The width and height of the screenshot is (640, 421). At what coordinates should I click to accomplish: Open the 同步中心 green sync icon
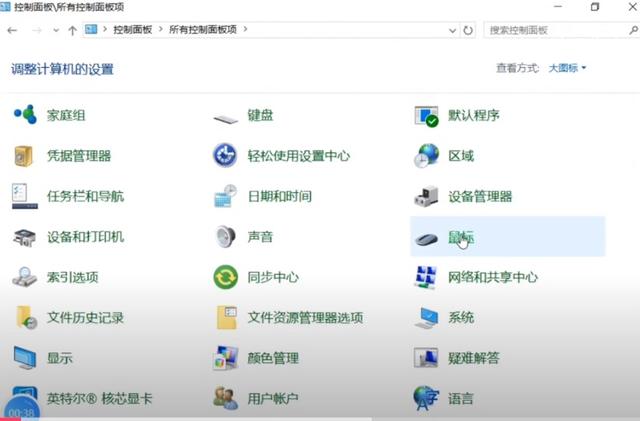pyautogui.click(x=225, y=277)
